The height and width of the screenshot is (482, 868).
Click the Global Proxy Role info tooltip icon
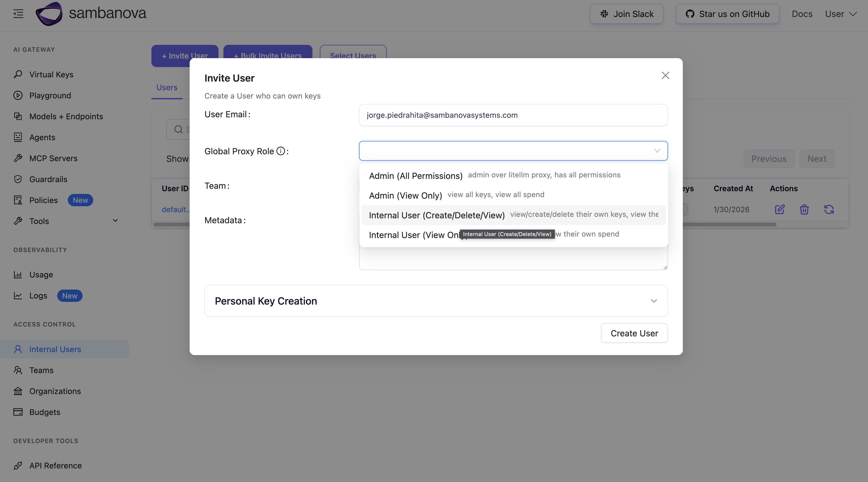point(280,151)
